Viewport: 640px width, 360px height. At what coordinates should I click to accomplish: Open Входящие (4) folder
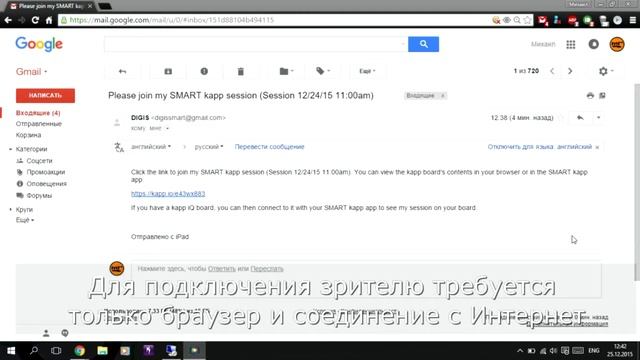[x=38, y=113]
